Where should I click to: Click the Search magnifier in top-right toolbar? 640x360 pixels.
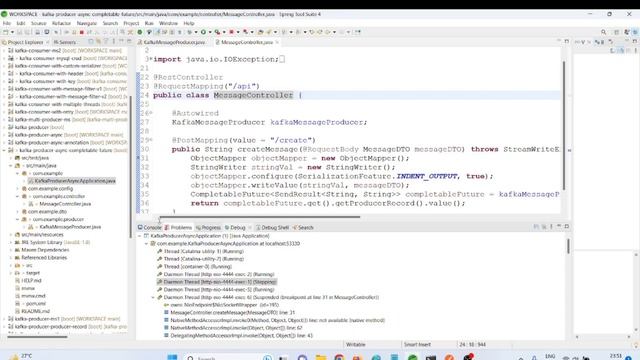603,32
